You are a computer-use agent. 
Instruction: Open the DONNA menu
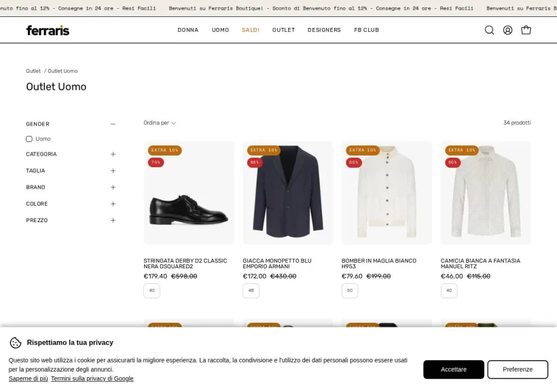[x=188, y=30]
